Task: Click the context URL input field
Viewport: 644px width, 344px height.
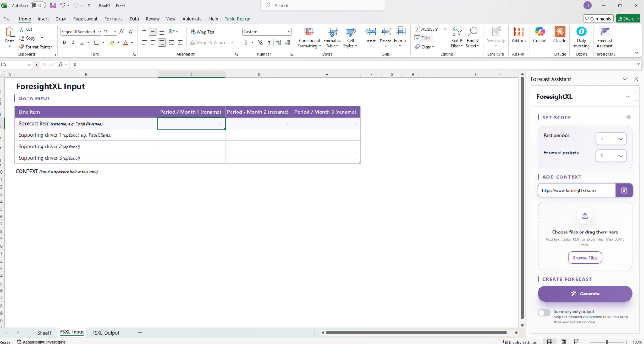Action: point(577,190)
